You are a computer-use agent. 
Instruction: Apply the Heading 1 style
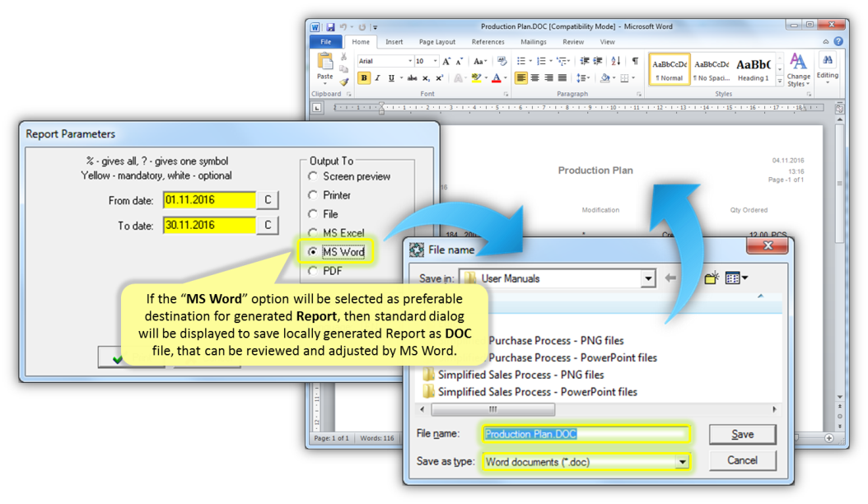pyautogui.click(x=754, y=68)
